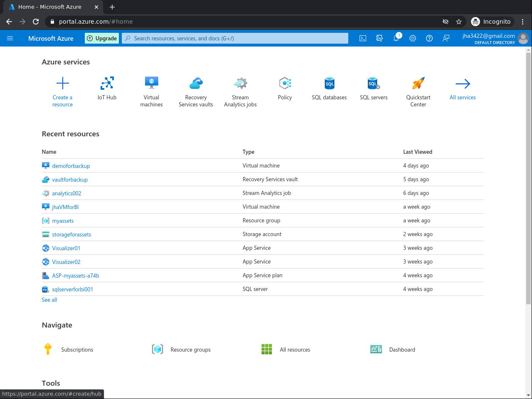The height and width of the screenshot is (399, 532).
Task: Open the SQL databases service icon
Action: click(330, 83)
